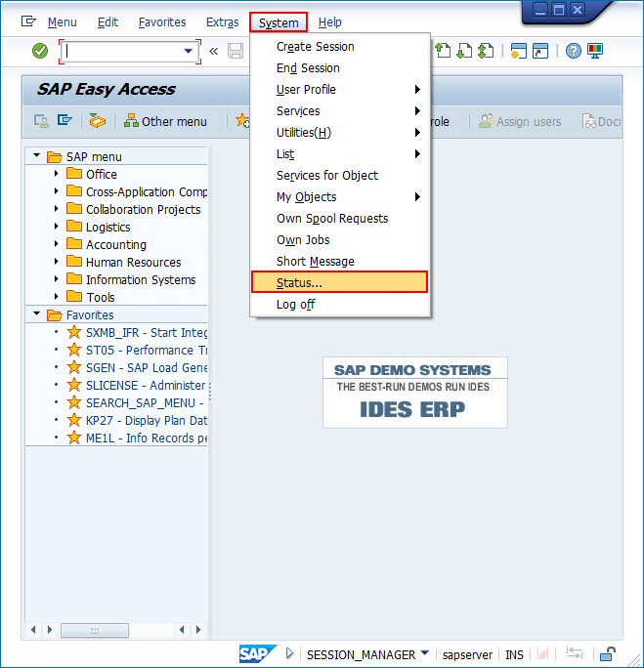Click the Last page icon in toolbar
644x668 pixels.
click(486, 51)
